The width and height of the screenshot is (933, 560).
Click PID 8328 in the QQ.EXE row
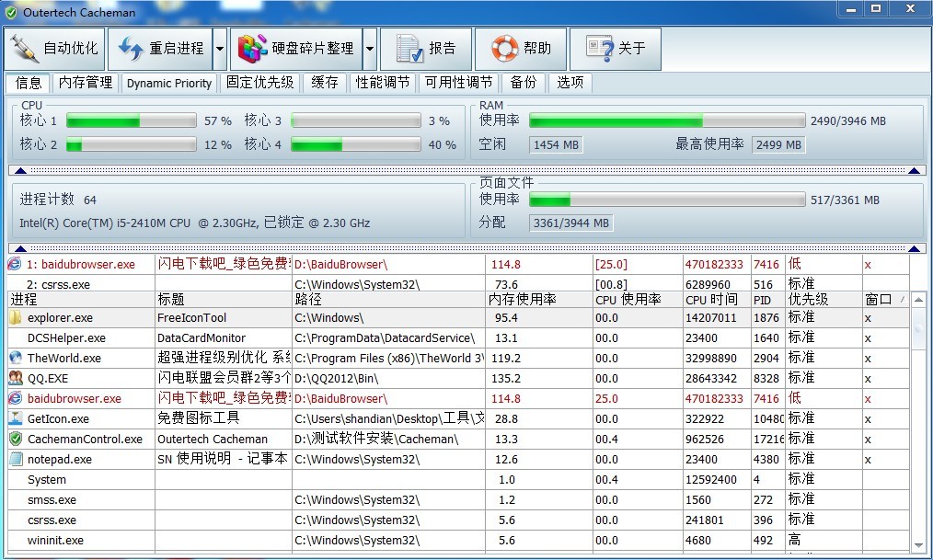coord(766,379)
